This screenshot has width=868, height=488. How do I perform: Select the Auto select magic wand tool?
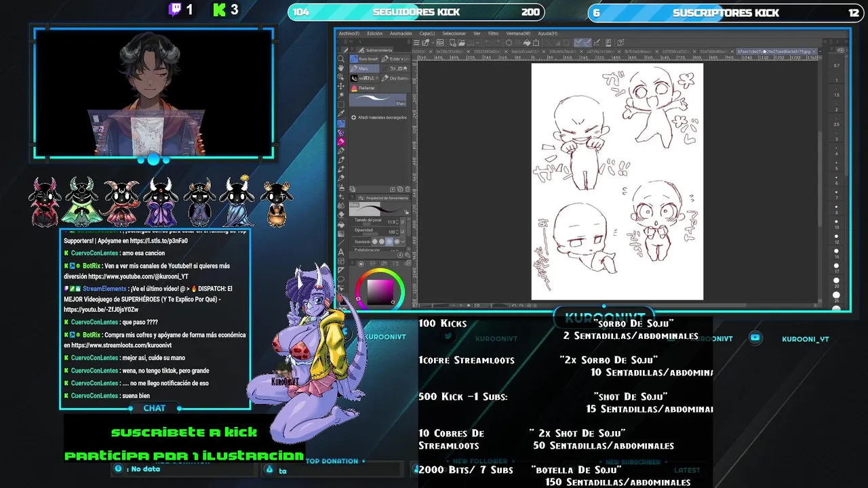tap(341, 95)
